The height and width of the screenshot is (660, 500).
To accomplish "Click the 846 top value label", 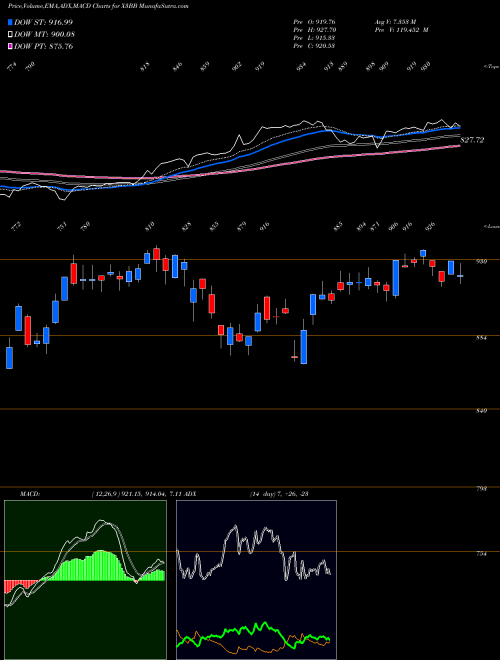I will (x=177, y=67).
